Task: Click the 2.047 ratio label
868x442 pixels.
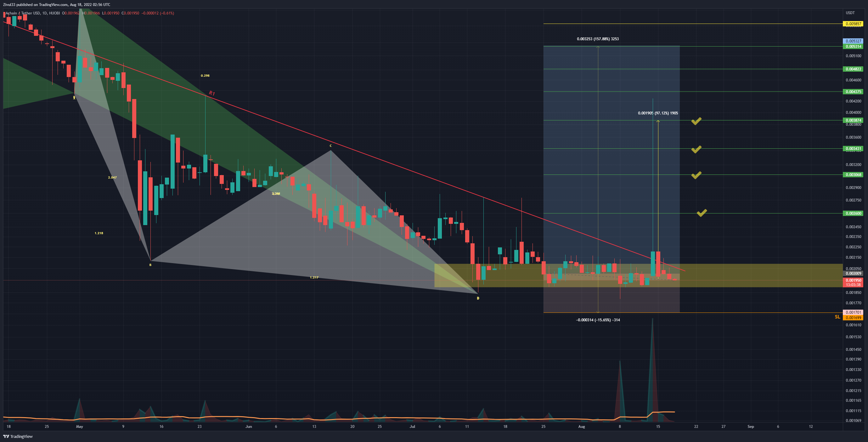Action: [112, 177]
